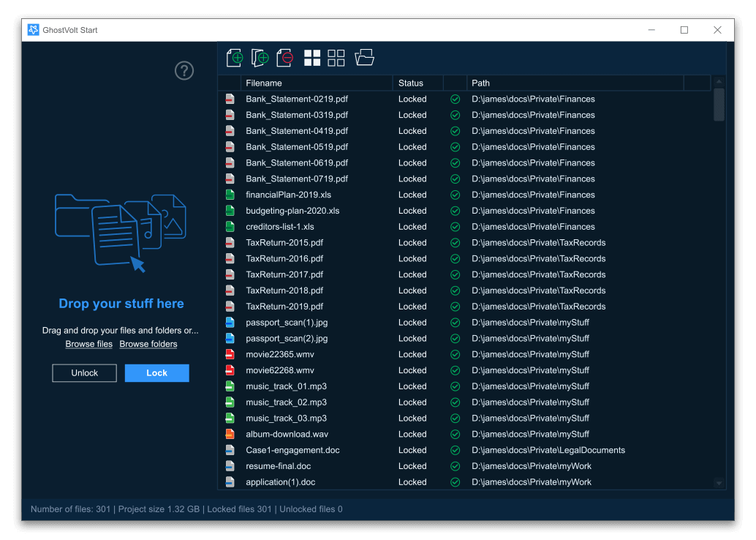Click 'Number of files: 301' in status bar

point(70,509)
